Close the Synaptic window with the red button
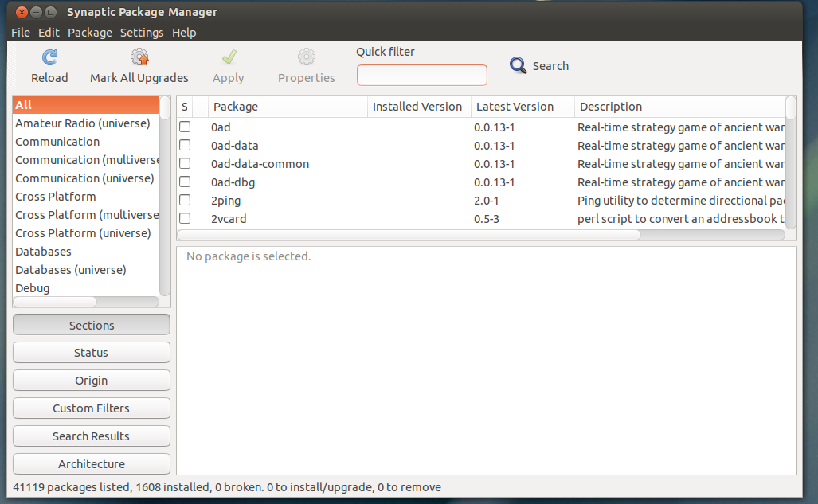Image resolution: width=818 pixels, height=504 pixels. pos(21,12)
